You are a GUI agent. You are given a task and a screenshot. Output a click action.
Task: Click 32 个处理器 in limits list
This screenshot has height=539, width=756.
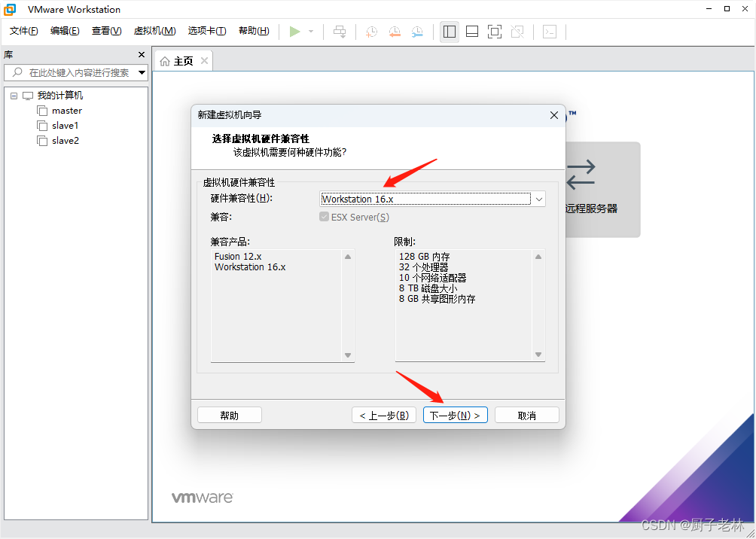click(x=424, y=267)
